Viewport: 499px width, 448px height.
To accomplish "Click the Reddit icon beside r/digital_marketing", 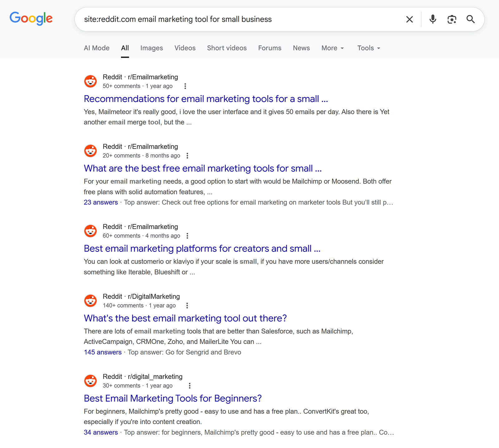I will point(90,381).
